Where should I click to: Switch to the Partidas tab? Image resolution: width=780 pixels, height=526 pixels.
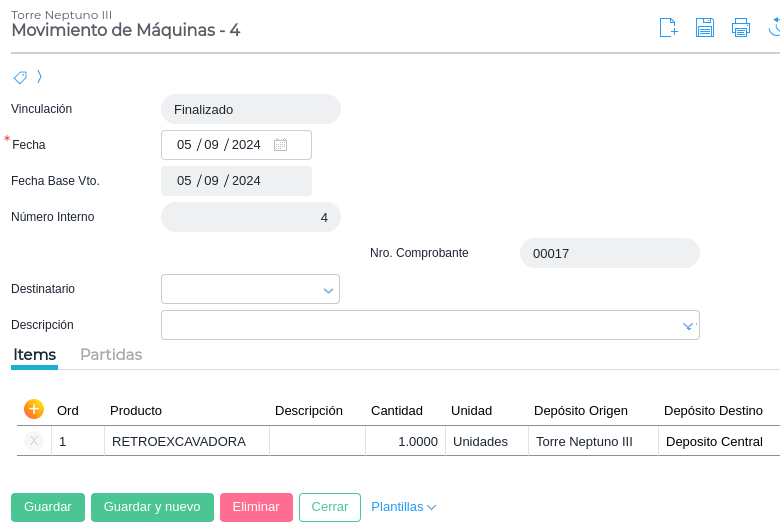111,355
